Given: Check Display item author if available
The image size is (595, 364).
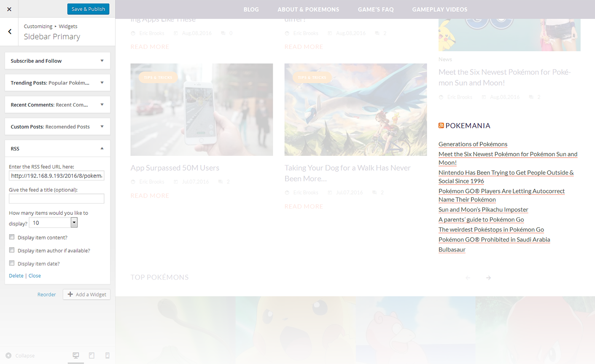Looking at the screenshot, I should 12,250.
